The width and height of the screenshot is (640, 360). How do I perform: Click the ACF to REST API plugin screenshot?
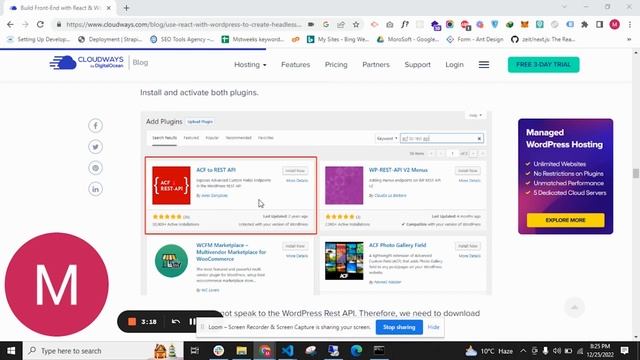pos(231,195)
